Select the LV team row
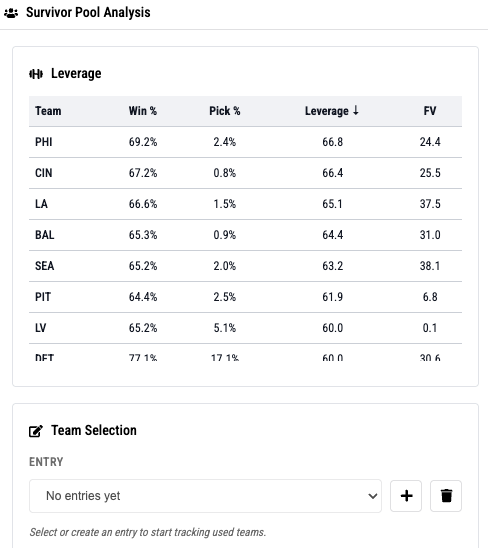The image size is (488, 548). (245, 328)
